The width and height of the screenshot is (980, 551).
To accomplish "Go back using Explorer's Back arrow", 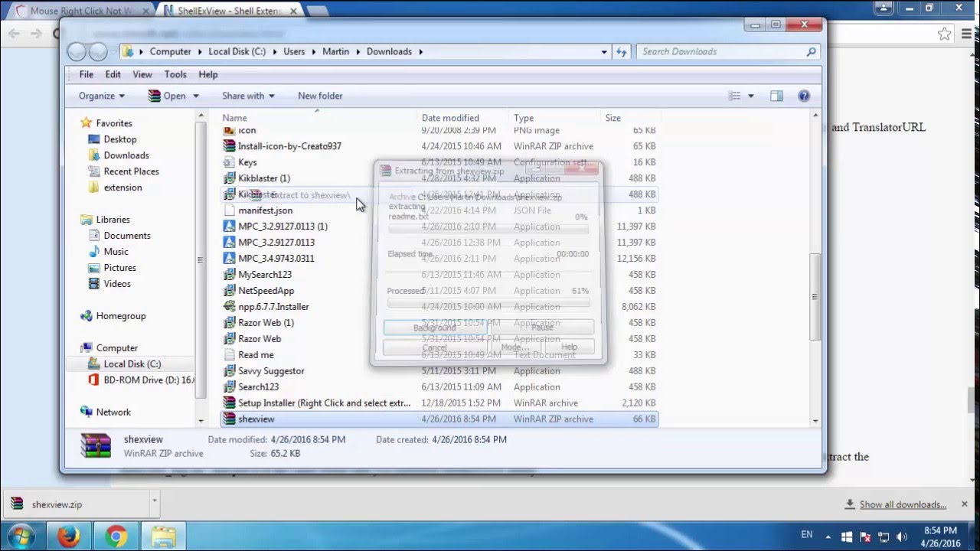I will pyautogui.click(x=77, y=52).
